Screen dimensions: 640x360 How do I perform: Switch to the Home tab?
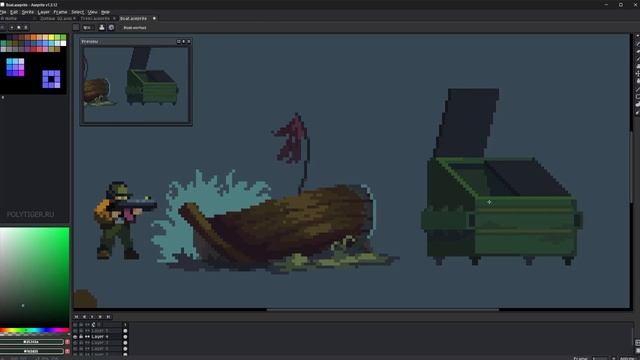9,18
